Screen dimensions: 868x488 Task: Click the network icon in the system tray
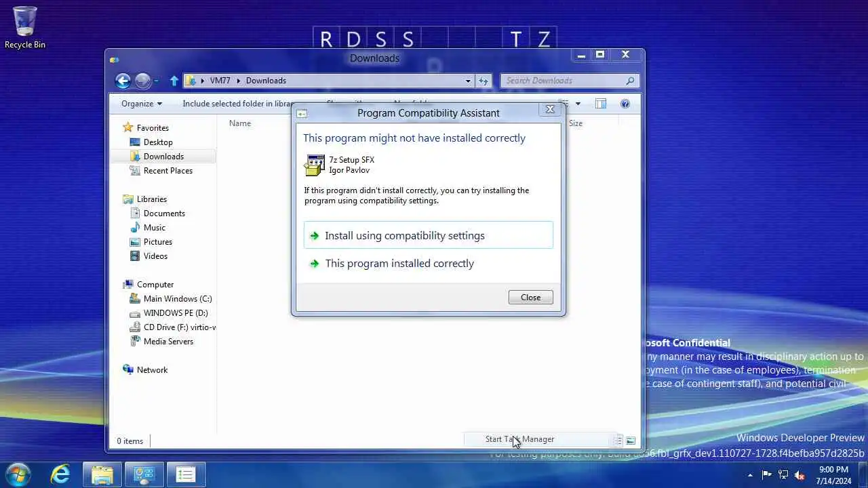pyautogui.click(x=783, y=474)
